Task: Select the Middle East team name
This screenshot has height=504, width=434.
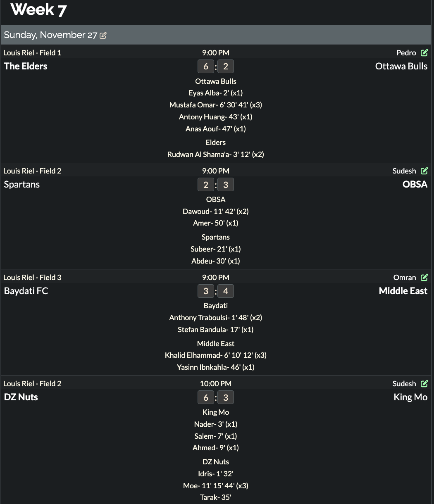Action: [403, 291]
